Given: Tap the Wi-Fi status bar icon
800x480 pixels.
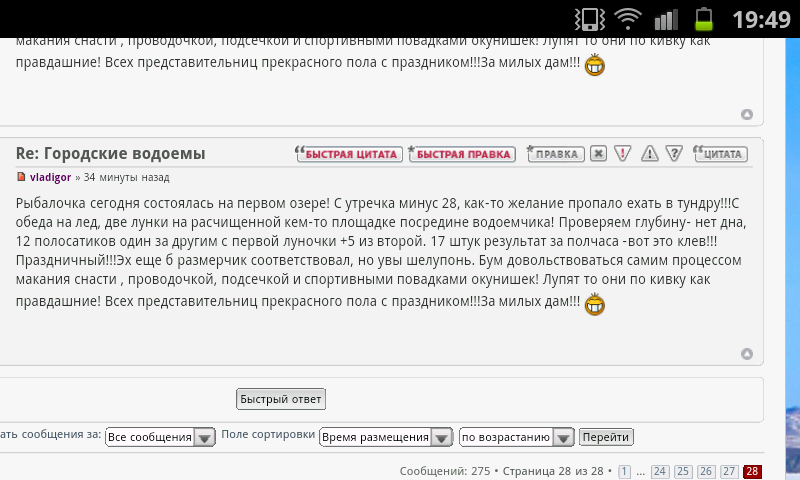Looking at the screenshot, I should pos(628,19).
